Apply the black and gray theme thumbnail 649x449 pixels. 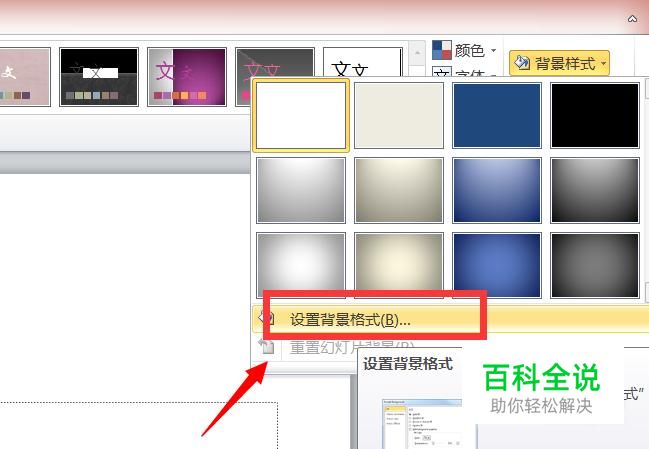pos(99,77)
